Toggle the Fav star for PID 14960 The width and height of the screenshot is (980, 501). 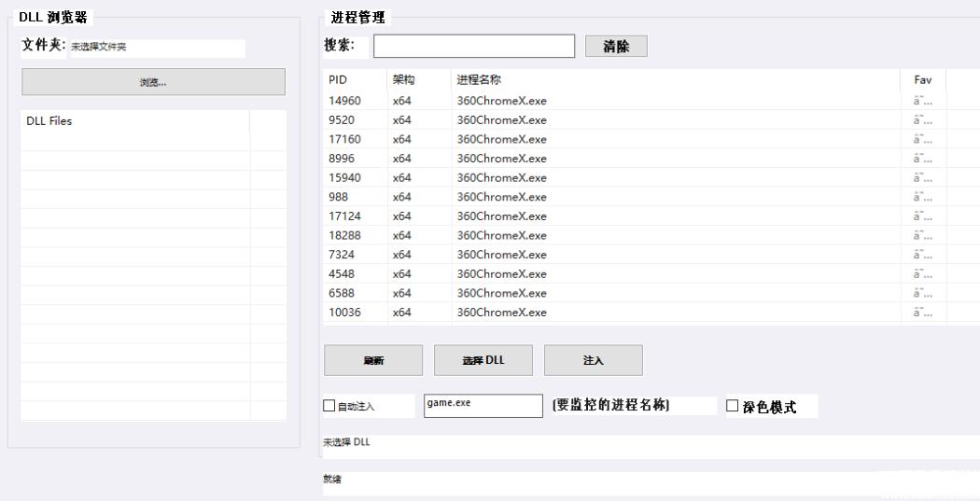point(923,101)
